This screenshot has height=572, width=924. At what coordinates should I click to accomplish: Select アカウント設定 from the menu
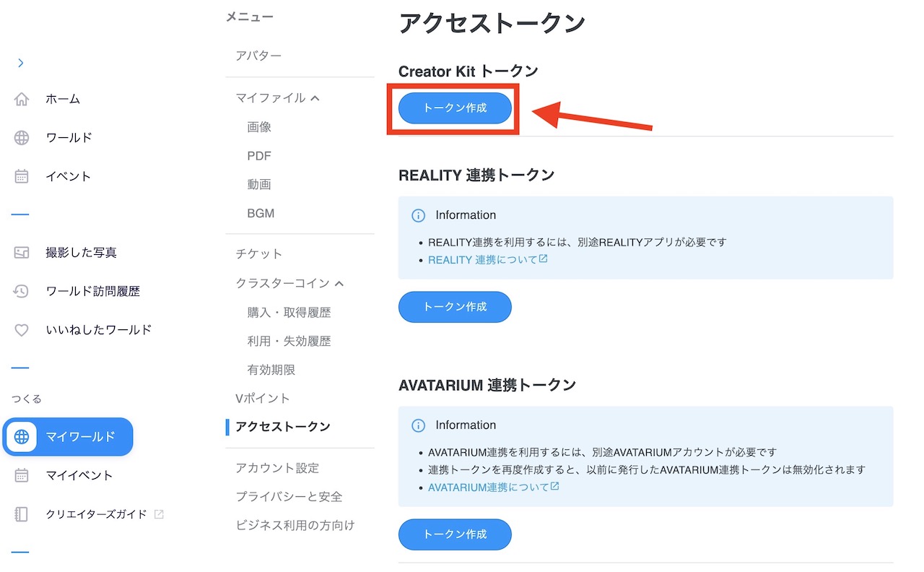[x=276, y=468]
